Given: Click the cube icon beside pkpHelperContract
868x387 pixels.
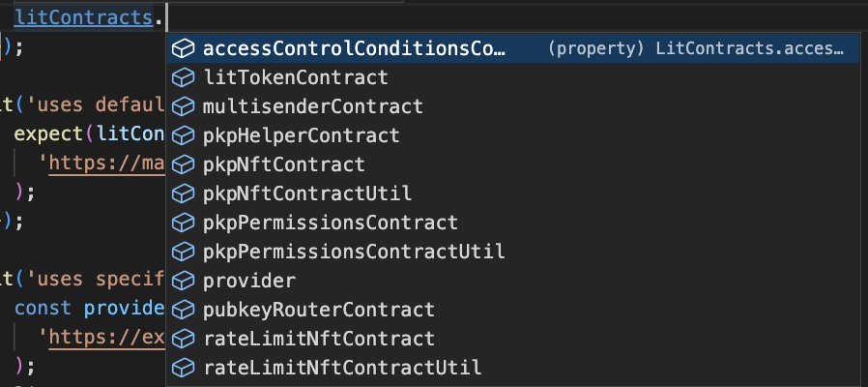Looking at the screenshot, I should pyautogui.click(x=184, y=135).
